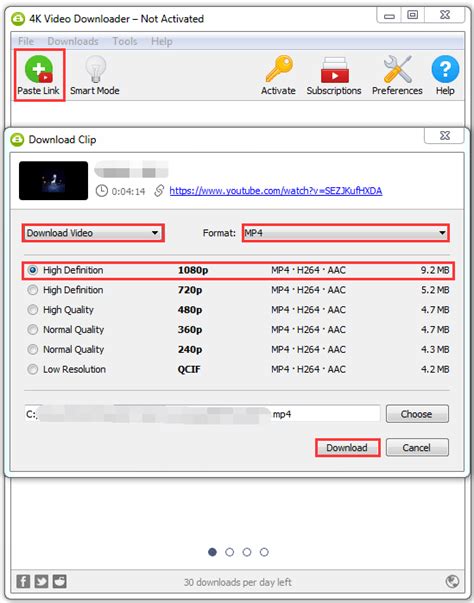474x603 pixels.
Task: Click the clock duration icon
Action: pyautogui.click(x=101, y=191)
